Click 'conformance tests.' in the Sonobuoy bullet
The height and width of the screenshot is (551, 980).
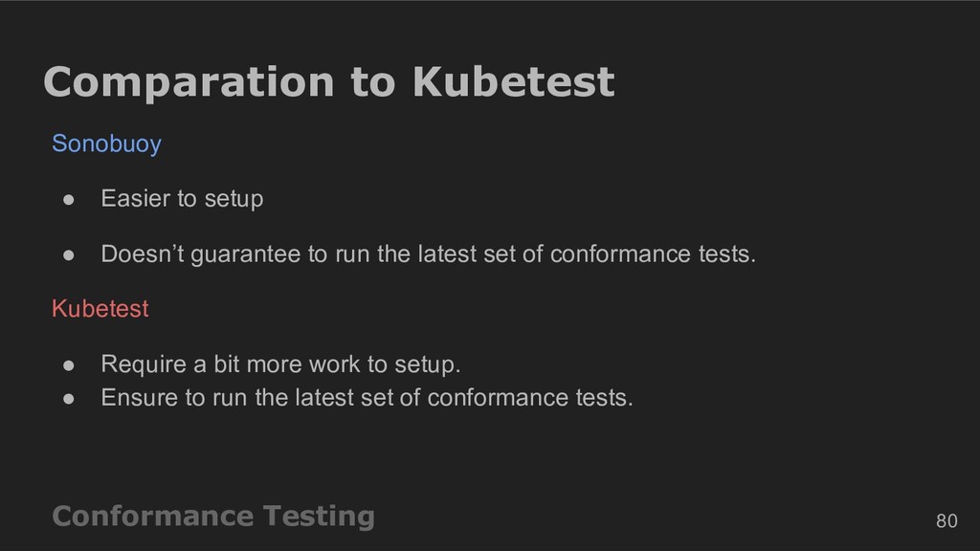tap(653, 254)
